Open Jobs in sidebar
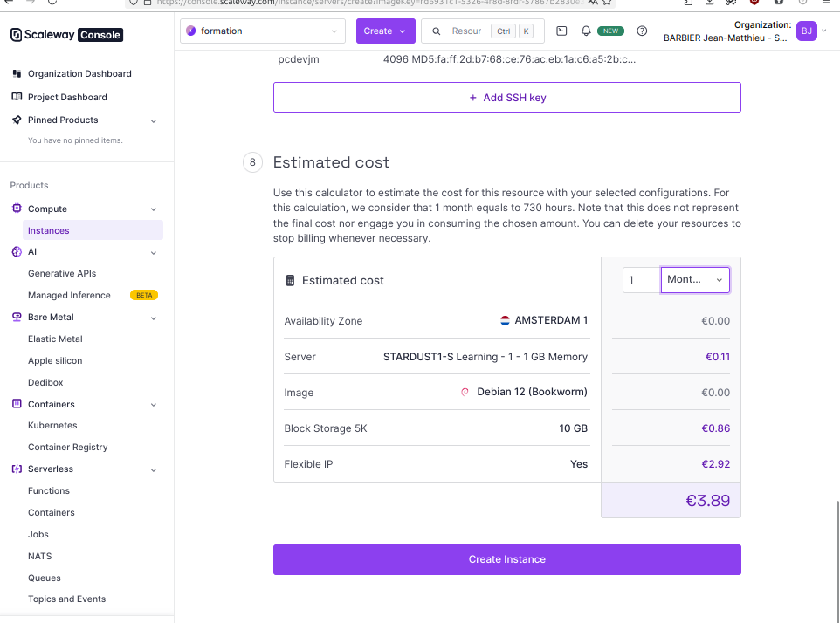The width and height of the screenshot is (840, 623). tap(38, 534)
